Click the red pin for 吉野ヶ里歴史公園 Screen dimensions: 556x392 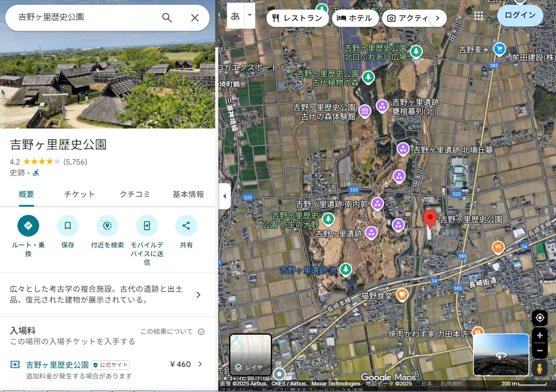pos(430,219)
